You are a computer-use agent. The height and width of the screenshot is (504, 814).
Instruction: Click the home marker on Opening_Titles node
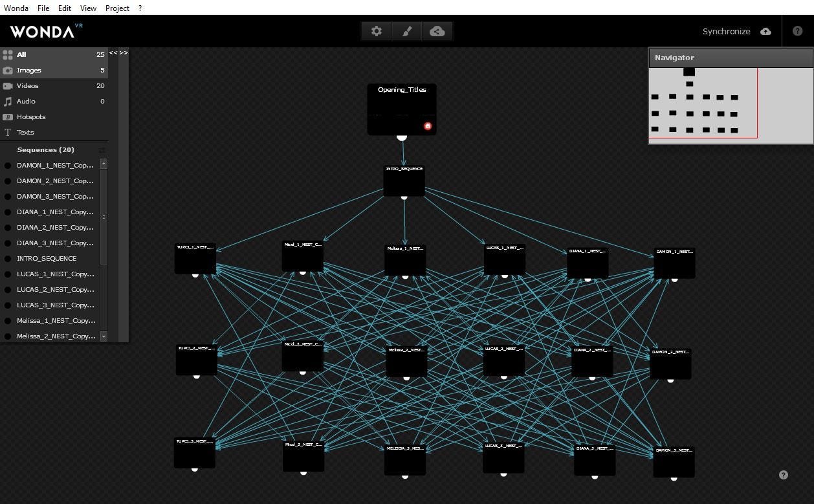(428, 126)
